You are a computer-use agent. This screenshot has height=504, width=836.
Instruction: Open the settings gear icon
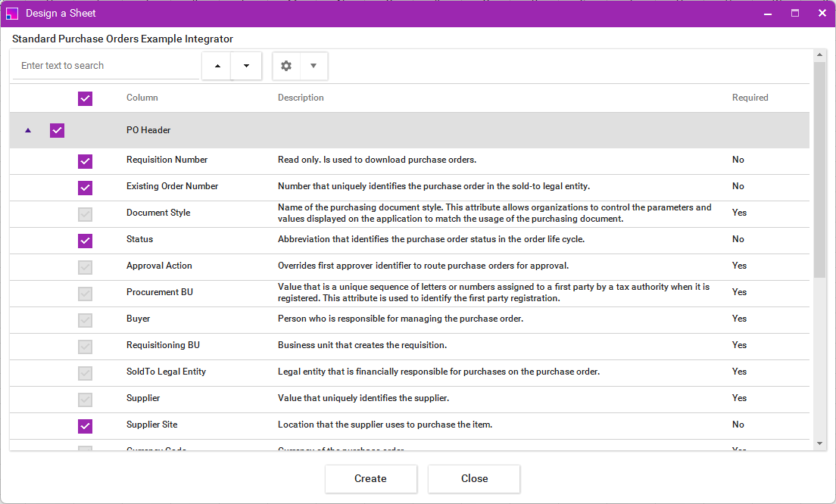pyautogui.click(x=285, y=66)
